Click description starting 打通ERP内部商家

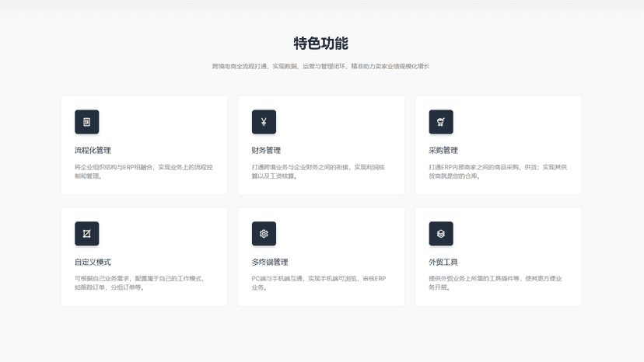[498, 172]
